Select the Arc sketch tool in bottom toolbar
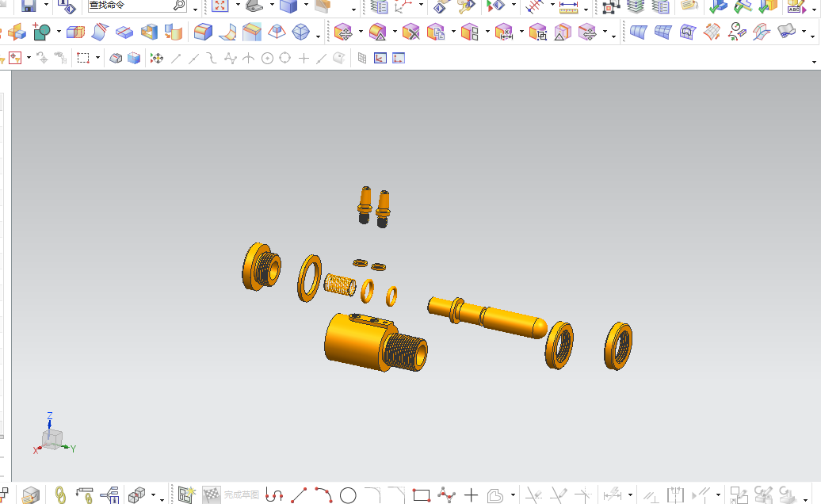 pyautogui.click(x=323, y=494)
